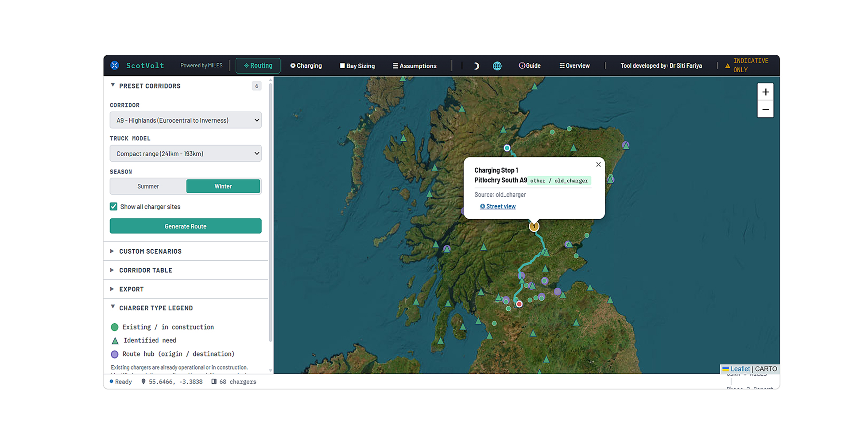The height and width of the screenshot is (425, 868).
Task: Close the Charging Stop 1 popup
Action: point(598,164)
